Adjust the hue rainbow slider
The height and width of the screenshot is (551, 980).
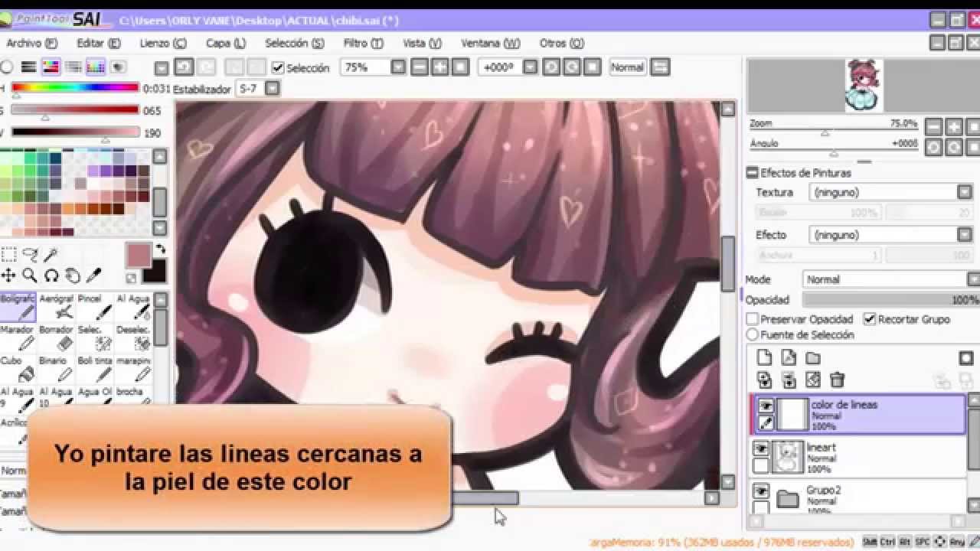coord(75,88)
